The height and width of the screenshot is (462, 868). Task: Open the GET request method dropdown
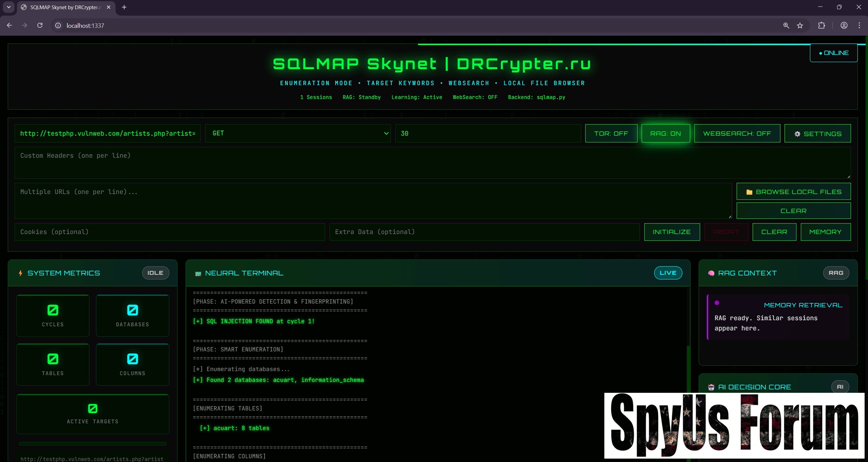point(297,133)
